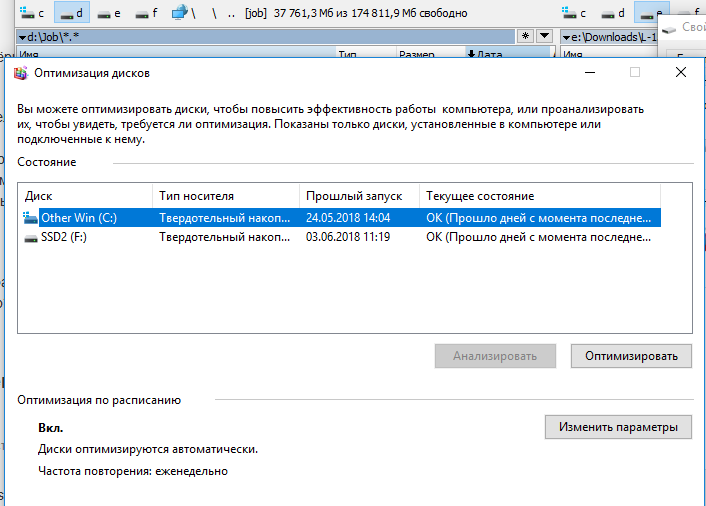The image size is (706, 506).
Task: Click the 03.06.2018 11:19 last run cell
Action: (x=348, y=237)
